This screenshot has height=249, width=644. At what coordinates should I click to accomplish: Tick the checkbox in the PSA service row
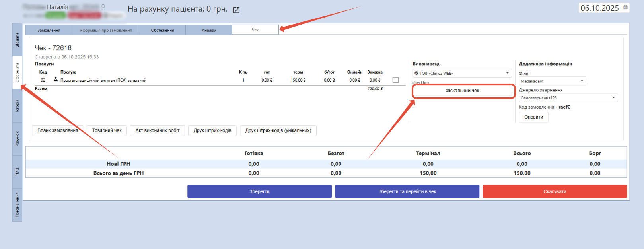point(395,80)
